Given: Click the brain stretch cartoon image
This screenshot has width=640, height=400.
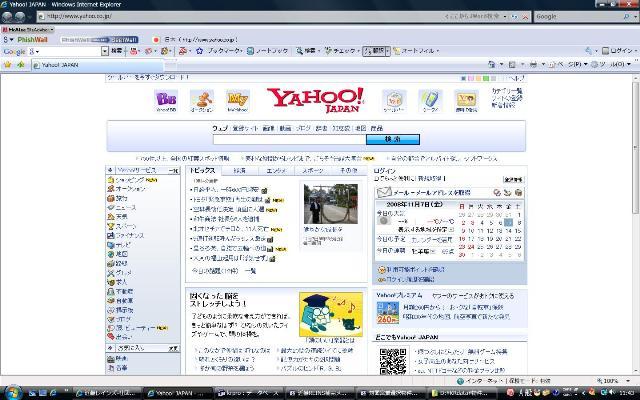Looking at the screenshot, I should click(x=331, y=314).
